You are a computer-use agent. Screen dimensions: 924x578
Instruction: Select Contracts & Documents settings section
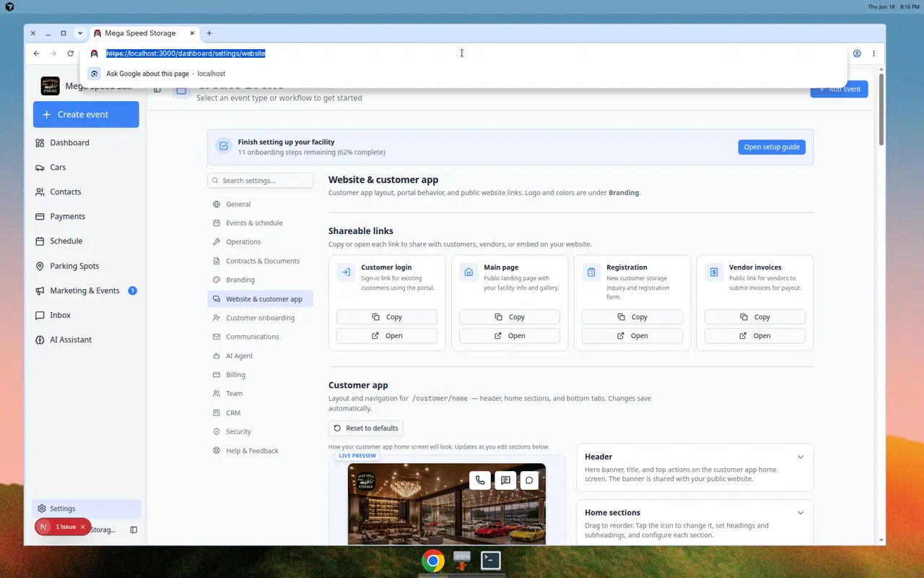(x=260, y=261)
